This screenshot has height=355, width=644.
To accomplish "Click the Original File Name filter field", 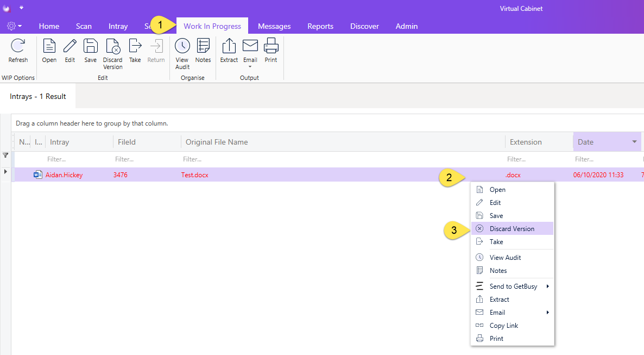I will [343, 159].
